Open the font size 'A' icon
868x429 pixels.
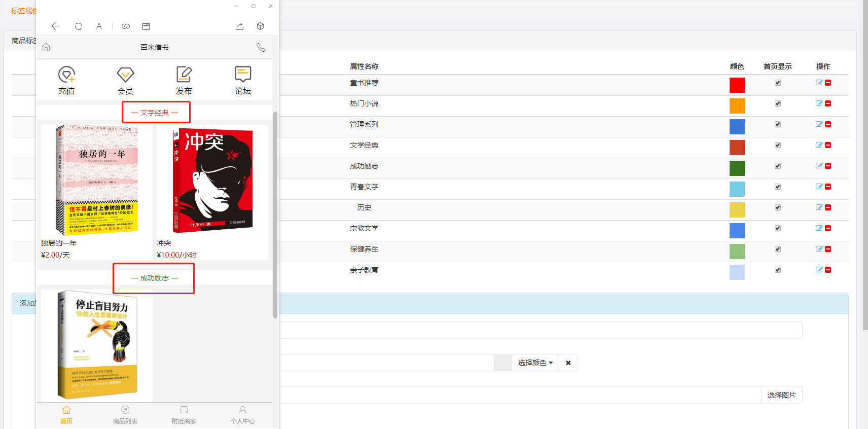pyautogui.click(x=99, y=26)
